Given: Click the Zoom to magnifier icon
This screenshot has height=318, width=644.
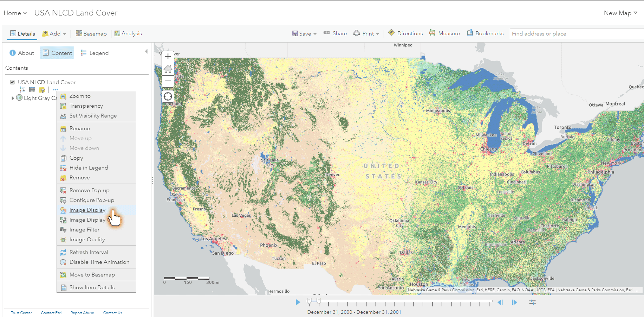Looking at the screenshot, I should pos(63,96).
